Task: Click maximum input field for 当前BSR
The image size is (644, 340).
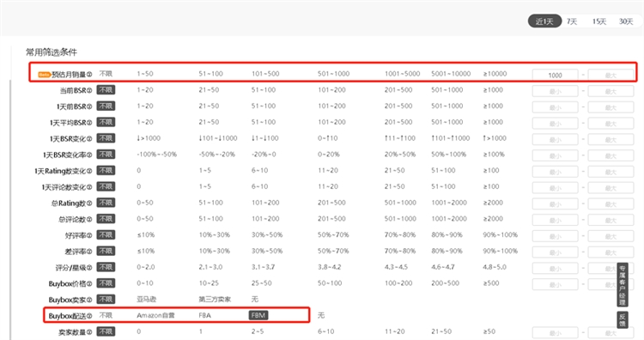Action: pos(611,91)
